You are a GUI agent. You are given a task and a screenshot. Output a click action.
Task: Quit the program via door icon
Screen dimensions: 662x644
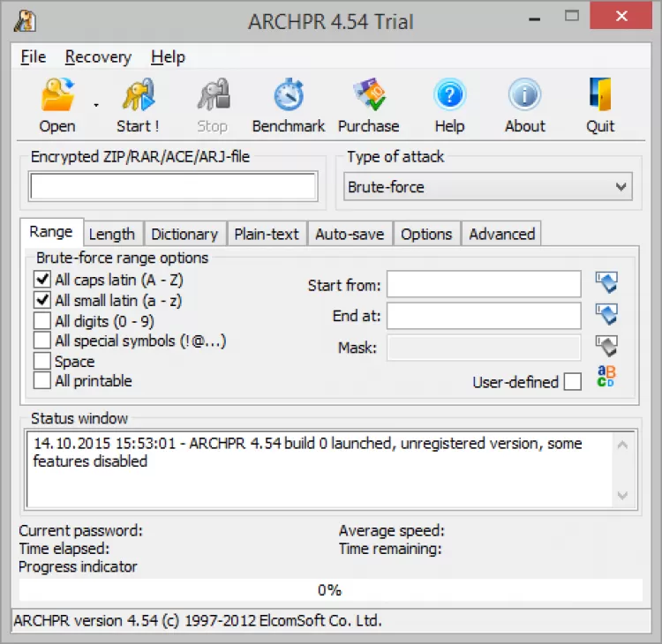tap(600, 94)
